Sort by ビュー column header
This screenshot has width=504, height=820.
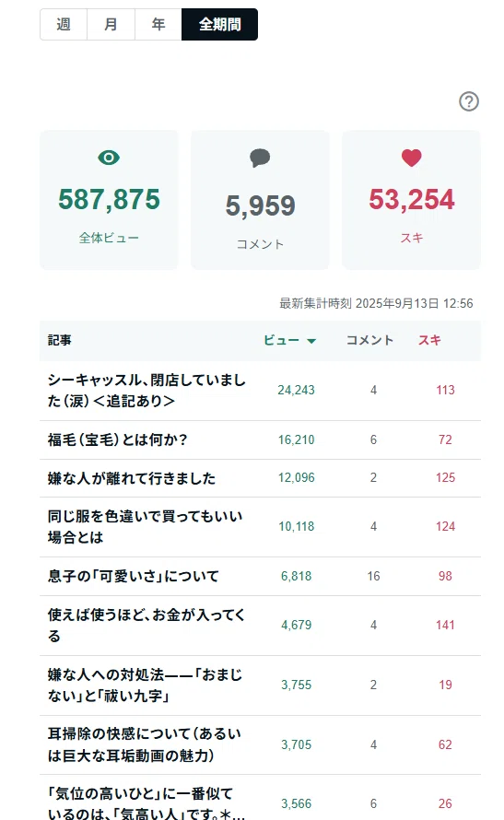click(x=289, y=341)
